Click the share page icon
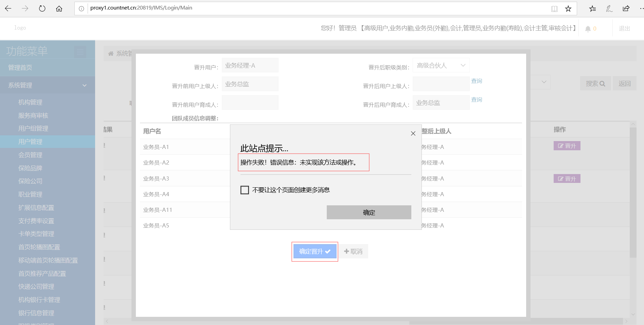 click(x=626, y=8)
